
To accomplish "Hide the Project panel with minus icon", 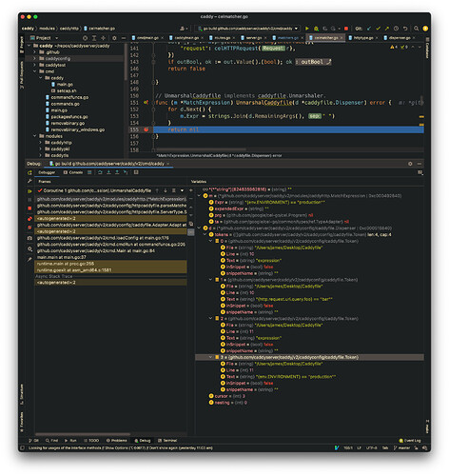I will click(x=124, y=38).
